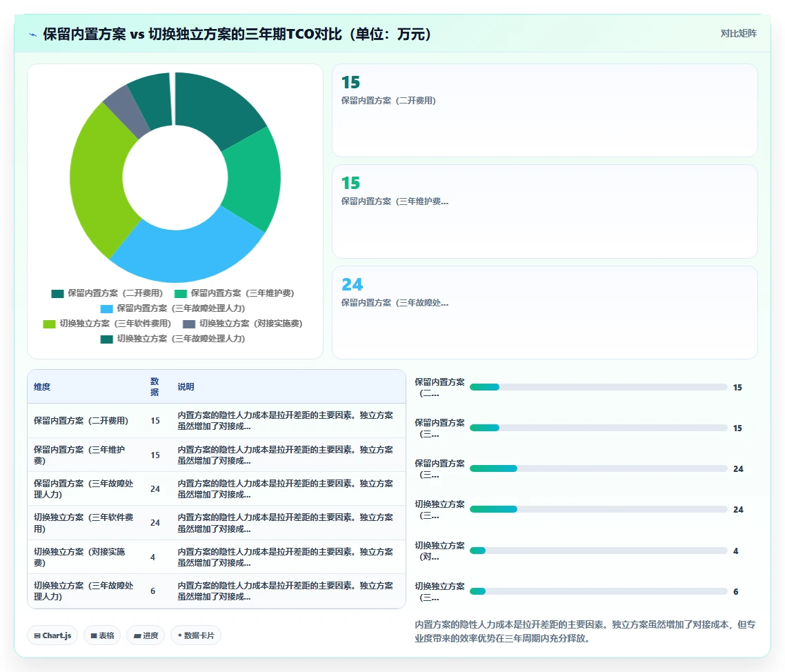This screenshot has height=672, width=785.
Task: Click the 对比矩阵 label in the header
Action: click(739, 34)
